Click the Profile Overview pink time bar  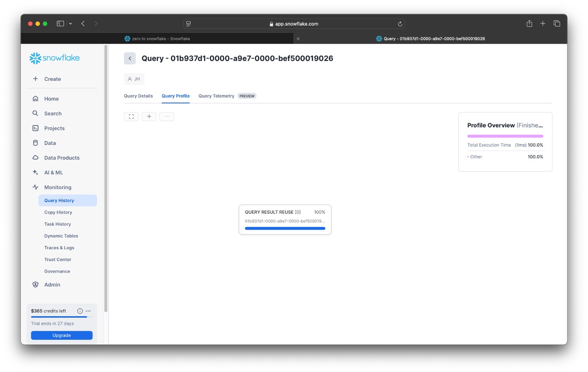click(505, 136)
